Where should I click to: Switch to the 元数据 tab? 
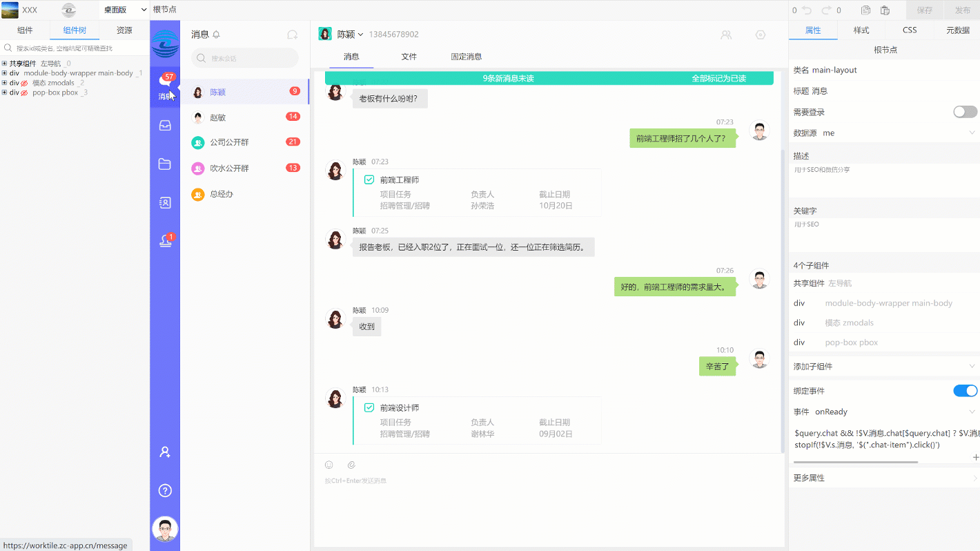[958, 30]
